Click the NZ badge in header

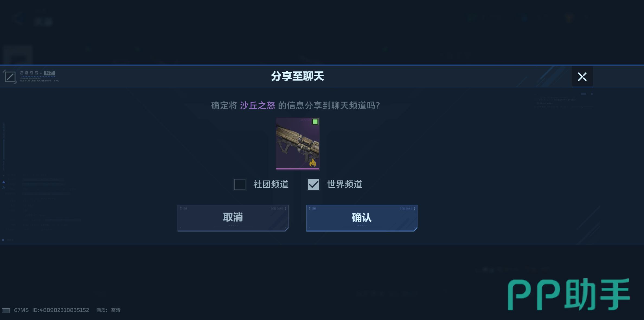[x=49, y=73]
